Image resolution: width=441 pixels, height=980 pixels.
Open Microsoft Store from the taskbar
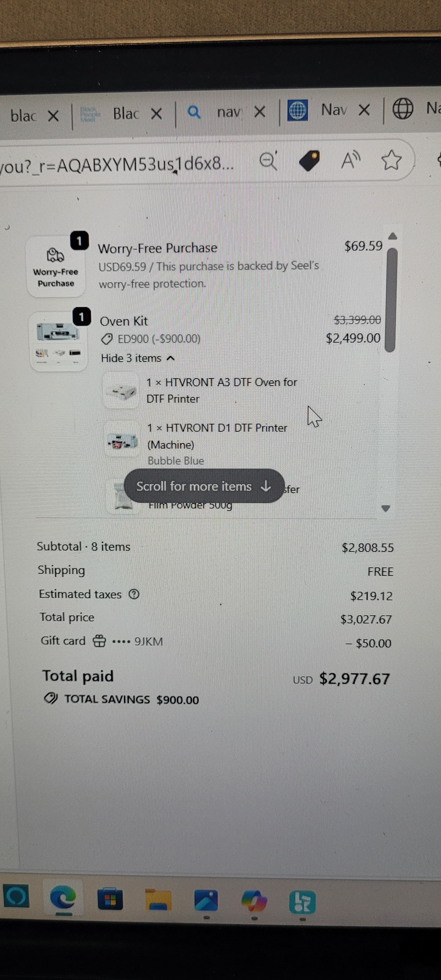110,900
